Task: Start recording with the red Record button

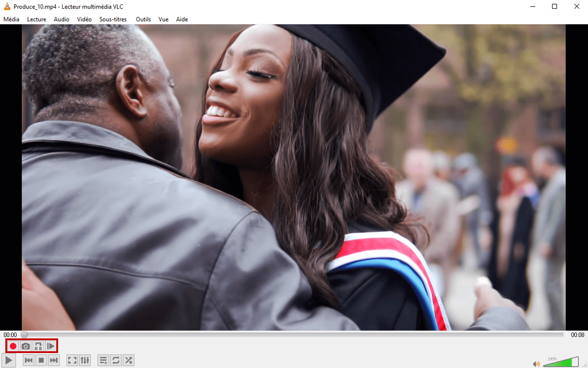Action: [13, 346]
